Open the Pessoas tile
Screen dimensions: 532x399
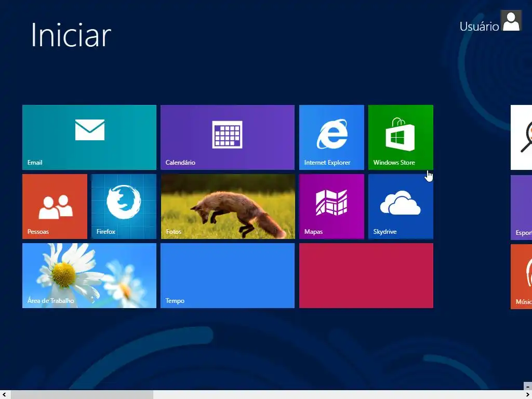(55, 207)
